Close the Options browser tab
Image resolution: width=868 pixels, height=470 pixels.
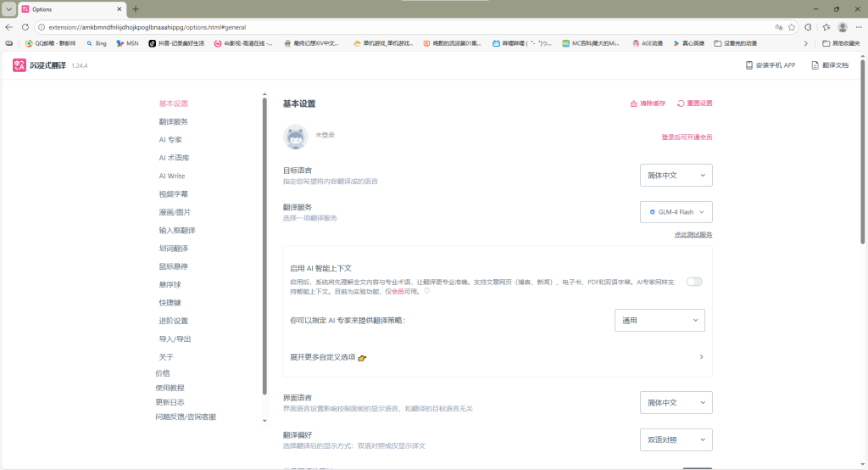pyautogui.click(x=119, y=8)
